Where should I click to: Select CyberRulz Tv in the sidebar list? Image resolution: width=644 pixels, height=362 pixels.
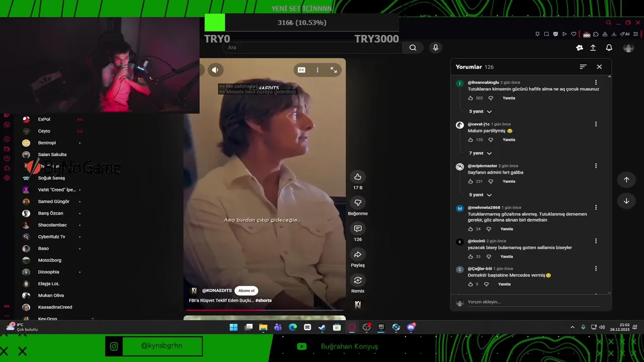click(x=53, y=237)
